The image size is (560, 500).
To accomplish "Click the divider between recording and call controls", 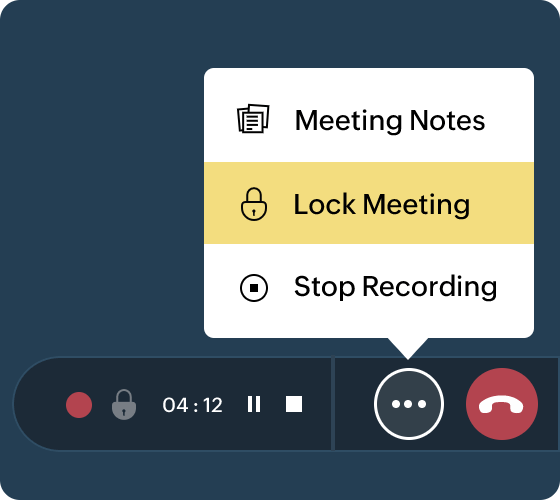I will (333, 404).
